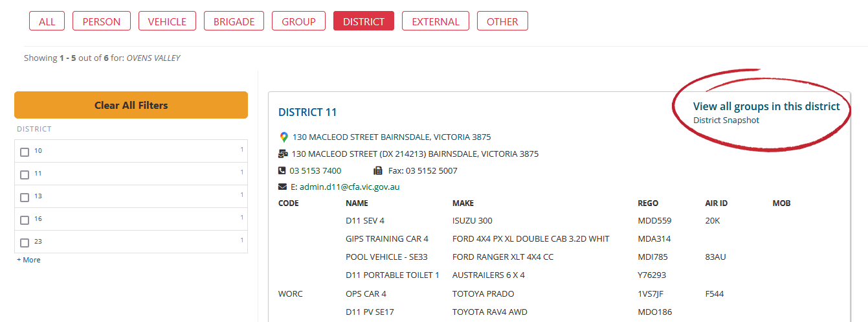The height and width of the screenshot is (322, 868).
Task: Open the VEHICLE tab
Action: pyautogui.click(x=167, y=21)
